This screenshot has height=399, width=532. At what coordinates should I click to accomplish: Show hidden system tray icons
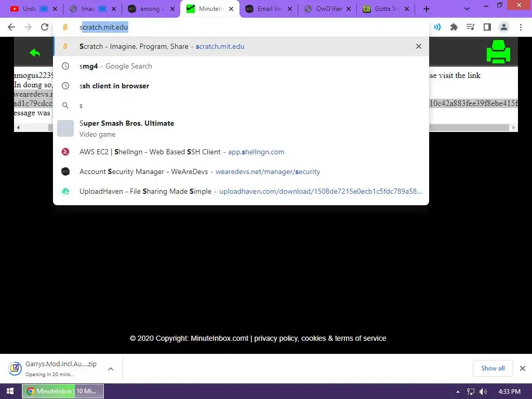458,392
